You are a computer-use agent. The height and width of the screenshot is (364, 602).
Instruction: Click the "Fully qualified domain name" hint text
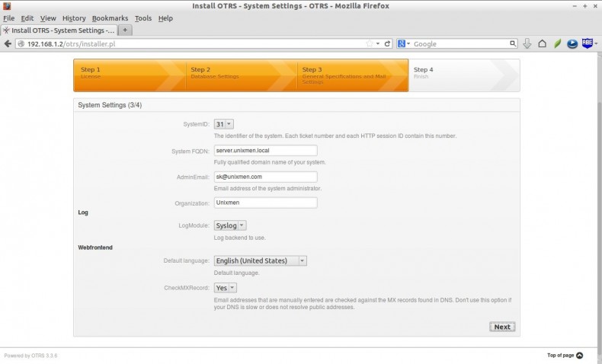270,162
